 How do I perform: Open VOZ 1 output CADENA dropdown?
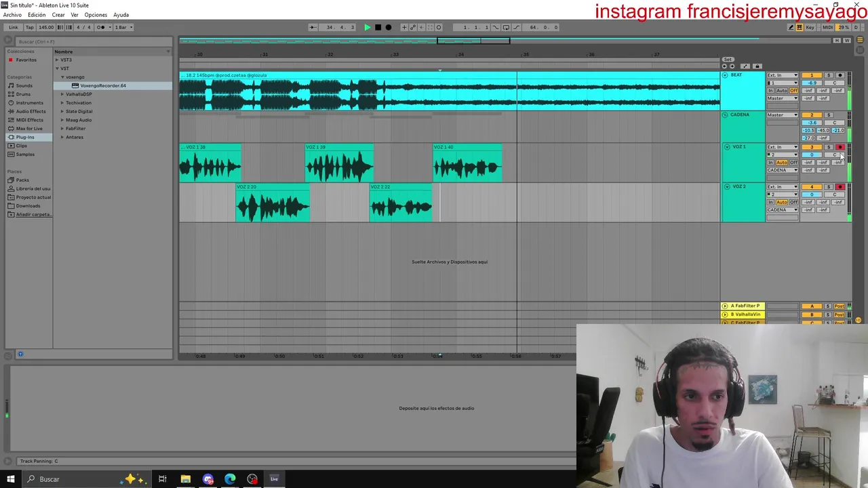click(x=783, y=170)
